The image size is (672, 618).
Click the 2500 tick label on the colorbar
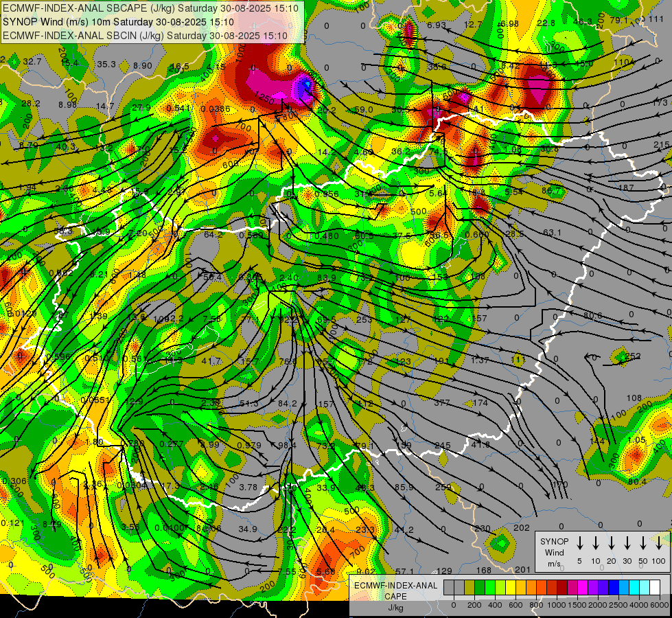tap(618, 605)
